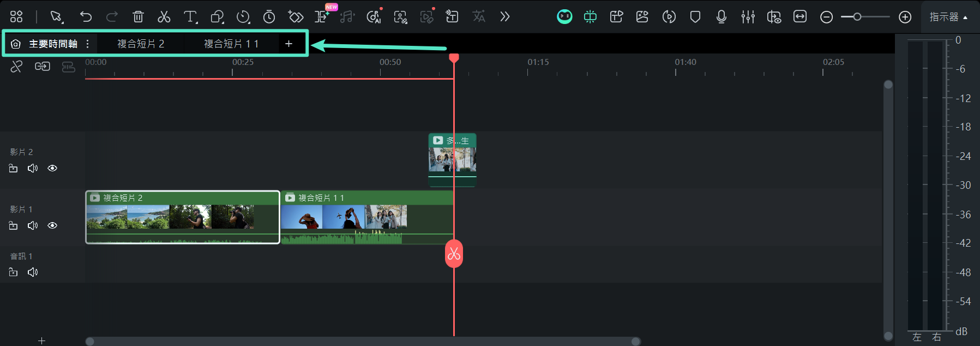Expand more toolbar tools chevron
This screenshot has height=346, width=980.
505,17
